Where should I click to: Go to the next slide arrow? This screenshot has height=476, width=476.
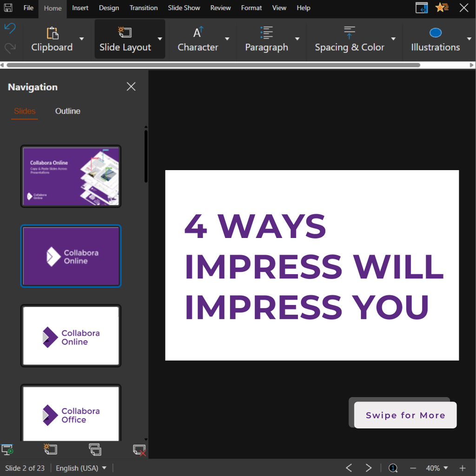pos(369,468)
